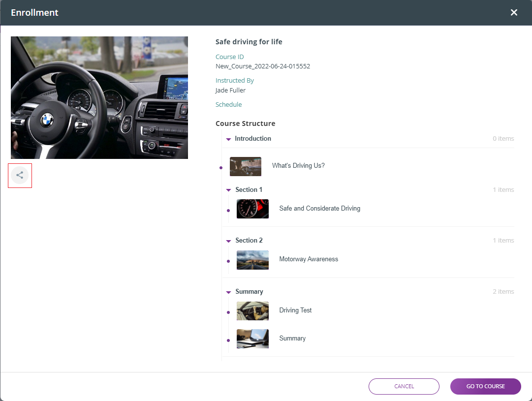Click instructor name Jade Fuller

point(230,90)
